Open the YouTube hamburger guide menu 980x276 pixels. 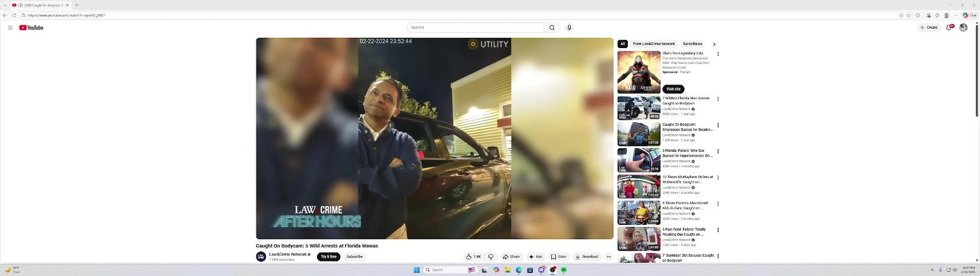click(x=10, y=28)
